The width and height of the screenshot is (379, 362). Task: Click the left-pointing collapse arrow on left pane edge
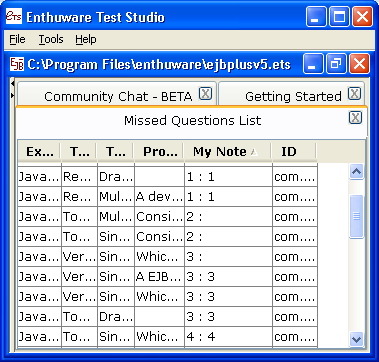(x=13, y=83)
